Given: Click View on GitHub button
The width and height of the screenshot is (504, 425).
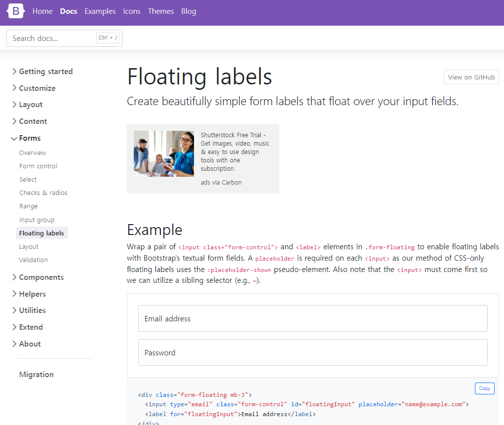Looking at the screenshot, I should [x=471, y=77].
